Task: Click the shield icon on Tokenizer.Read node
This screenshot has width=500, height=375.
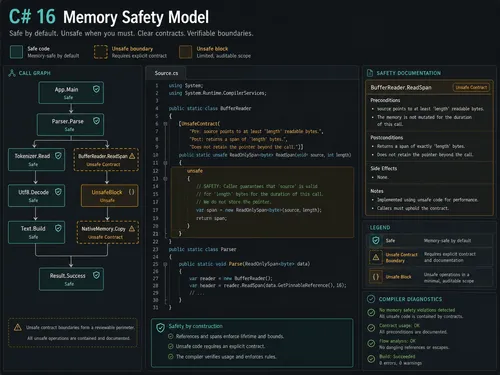Action: pos(58,156)
